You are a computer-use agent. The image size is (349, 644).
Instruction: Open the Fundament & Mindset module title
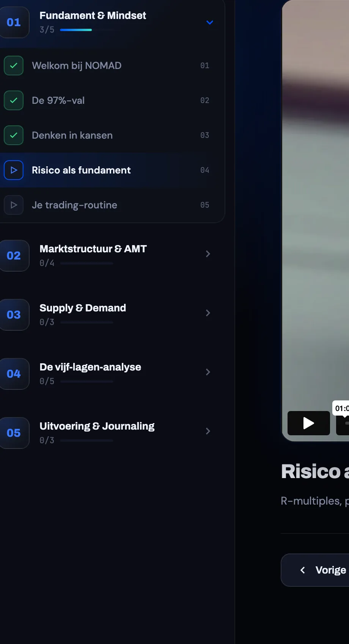point(93,16)
